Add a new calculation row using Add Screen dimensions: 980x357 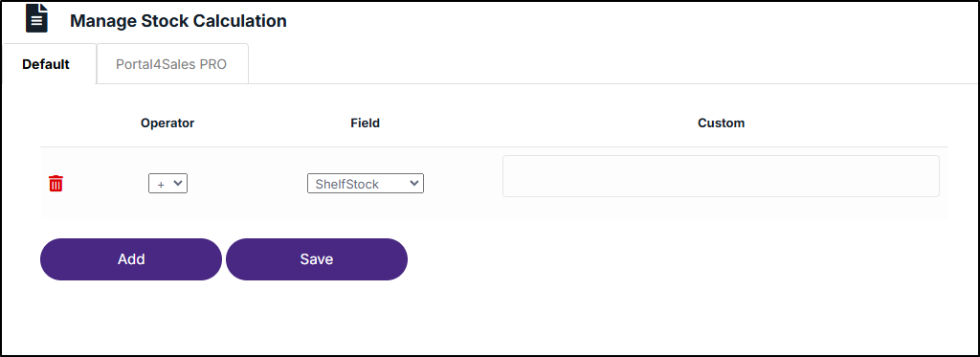pos(130,258)
